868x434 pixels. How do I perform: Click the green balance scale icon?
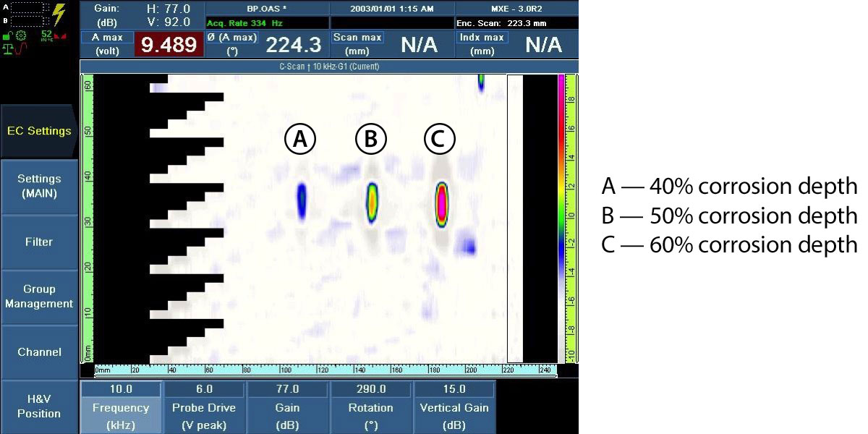coord(8,49)
